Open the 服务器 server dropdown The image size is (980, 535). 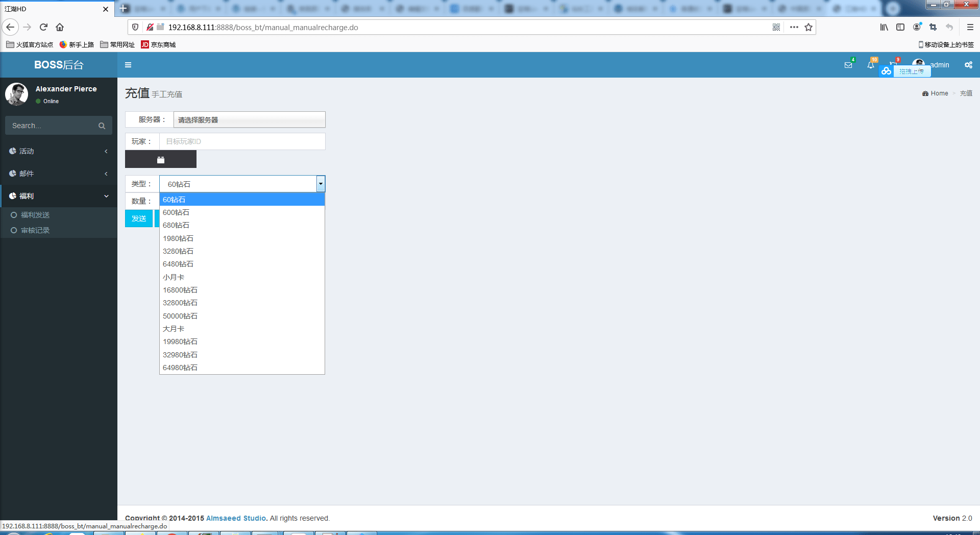pos(249,120)
